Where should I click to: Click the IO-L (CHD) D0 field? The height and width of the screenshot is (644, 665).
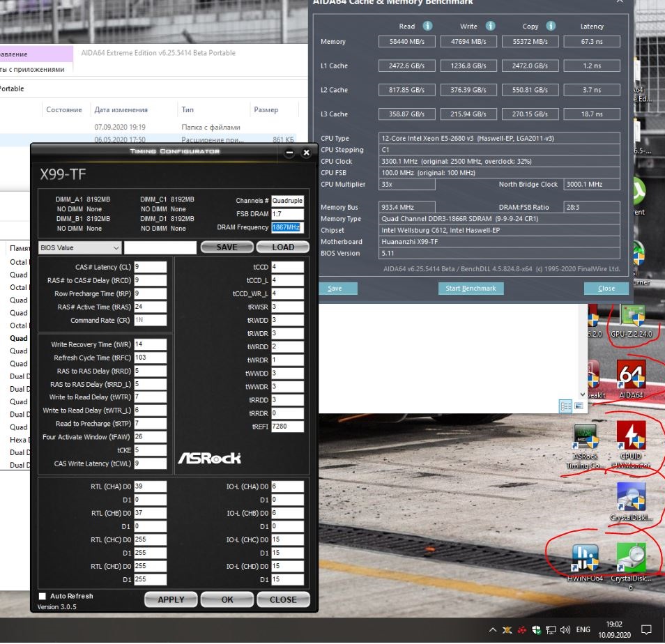point(288,567)
